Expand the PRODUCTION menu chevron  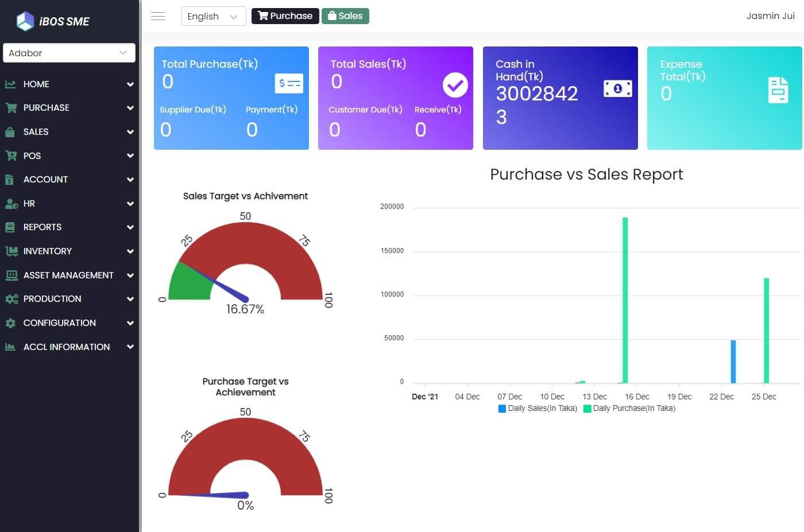pyautogui.click(x=130, y=299)
